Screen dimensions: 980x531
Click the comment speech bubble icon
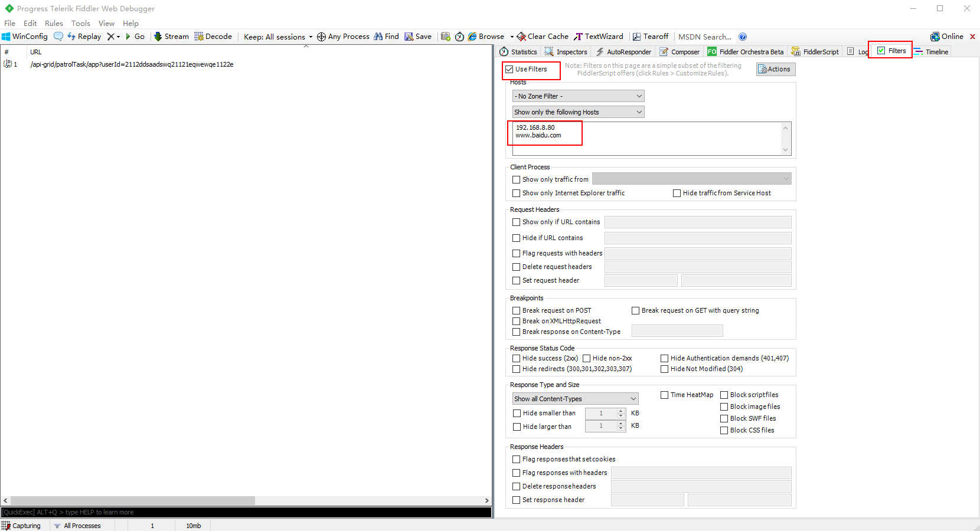click(x=58, y=37)
